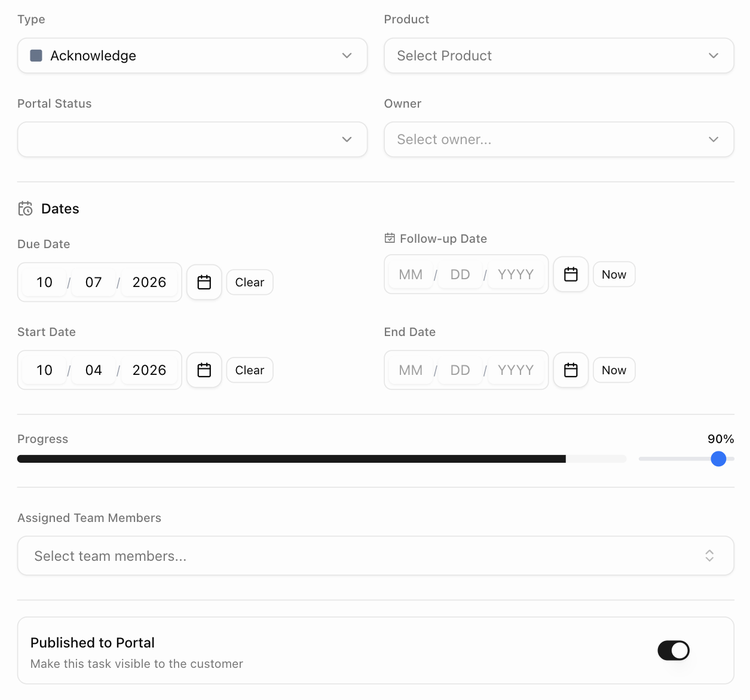This screenshot has width=750, height=700.
Task: Open the Follow-up Date calendar picker
Action: [571, 274]
